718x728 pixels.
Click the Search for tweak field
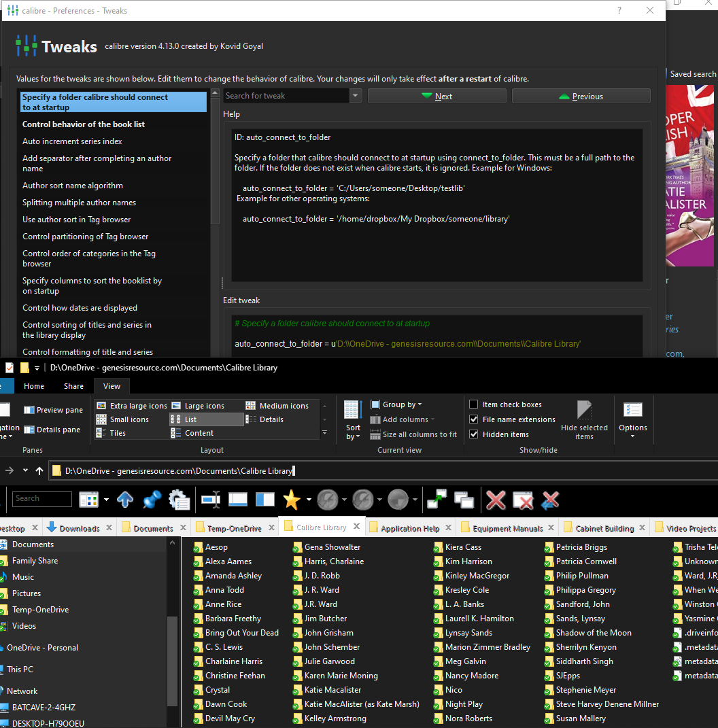286,96
